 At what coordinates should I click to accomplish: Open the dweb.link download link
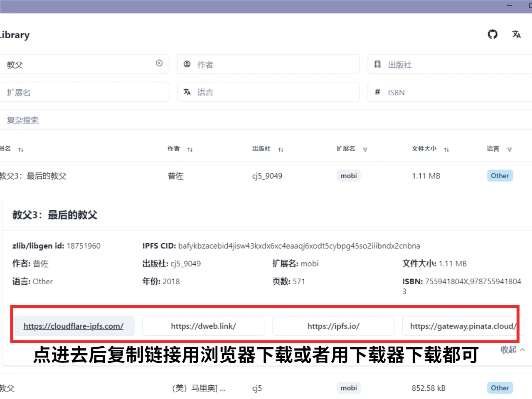tap(203, 326)
